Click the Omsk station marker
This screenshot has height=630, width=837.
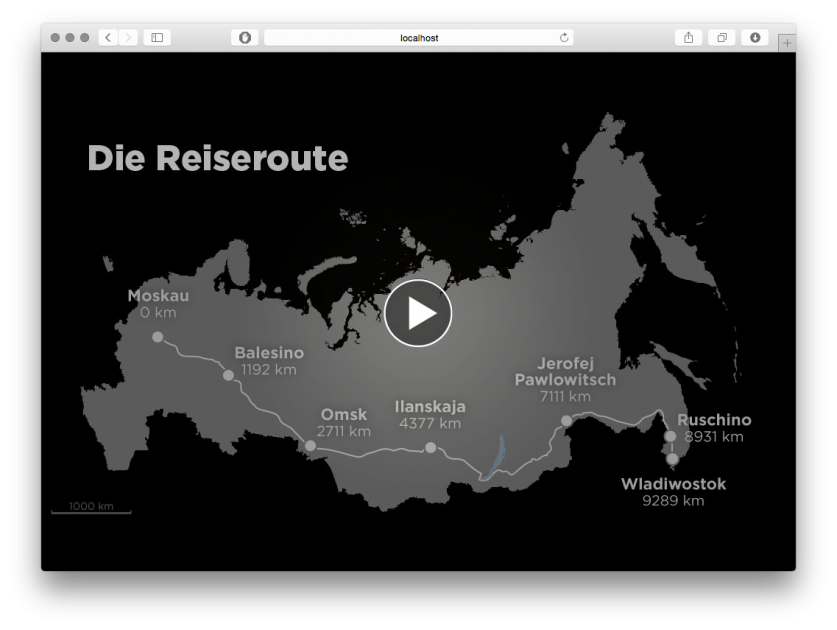coord(310,446)
